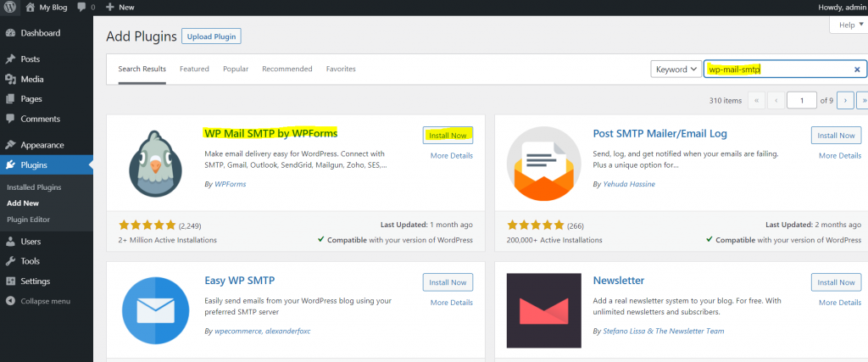Select the Search Results tab
Screen dimensions: 868x362
click(142, 70)
